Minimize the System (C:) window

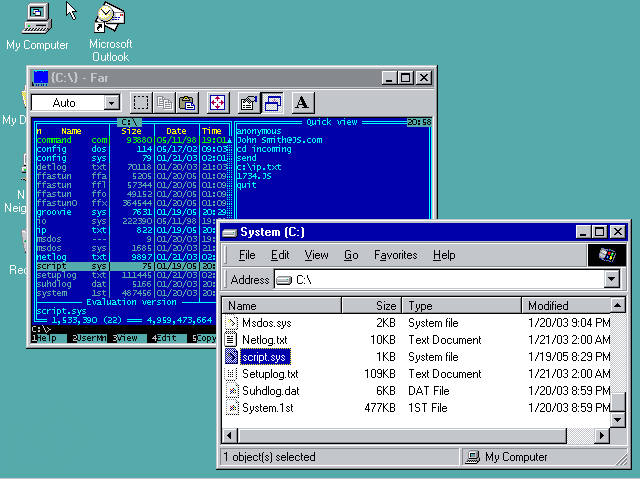pyautogui.click(x=583, y=232)
